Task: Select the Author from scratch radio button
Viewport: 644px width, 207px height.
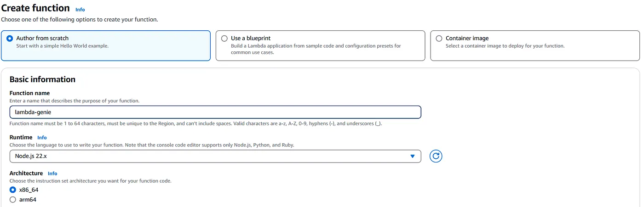Action: pos(10,39)
